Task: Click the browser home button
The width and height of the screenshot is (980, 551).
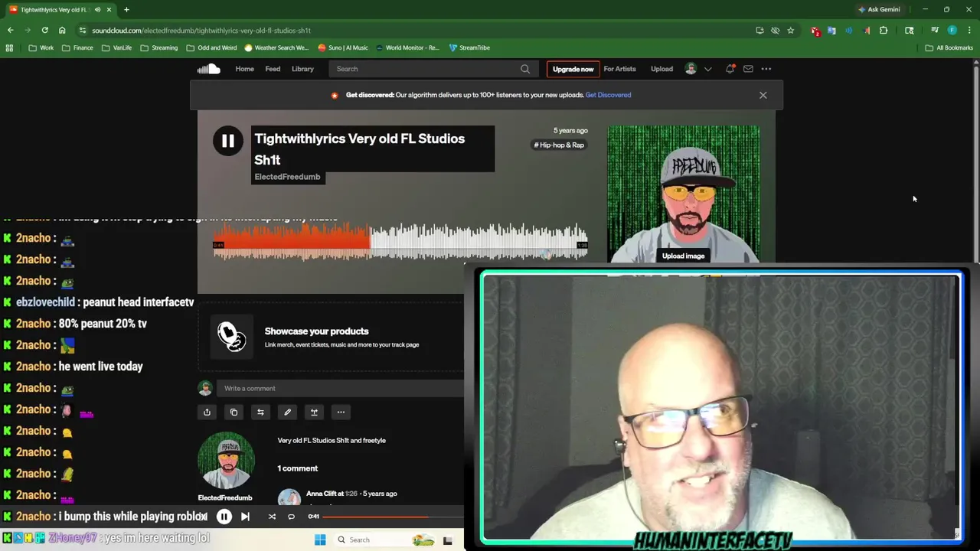Action: tap(62, 31)
